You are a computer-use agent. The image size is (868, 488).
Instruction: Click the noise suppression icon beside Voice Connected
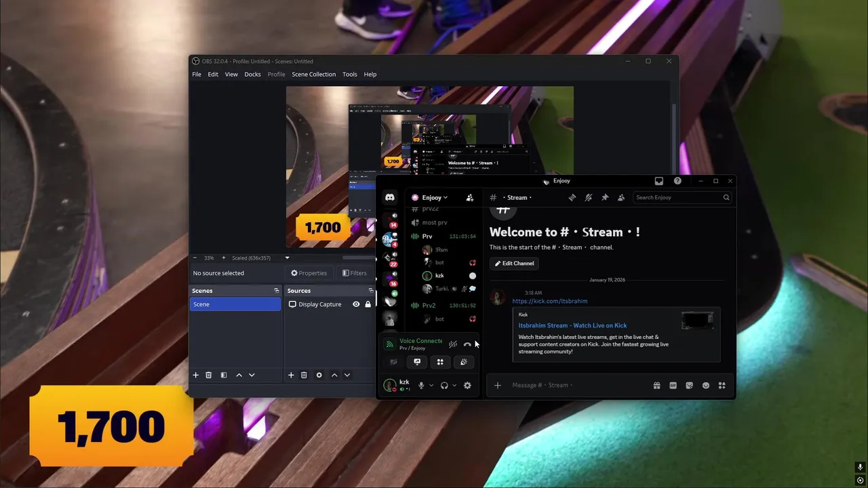453,344
